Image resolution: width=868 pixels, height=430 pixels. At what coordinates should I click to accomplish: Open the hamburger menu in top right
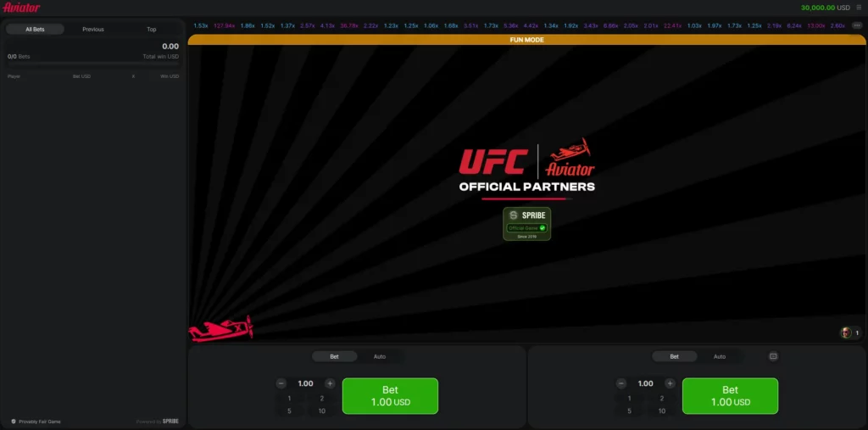click(859, 8)
